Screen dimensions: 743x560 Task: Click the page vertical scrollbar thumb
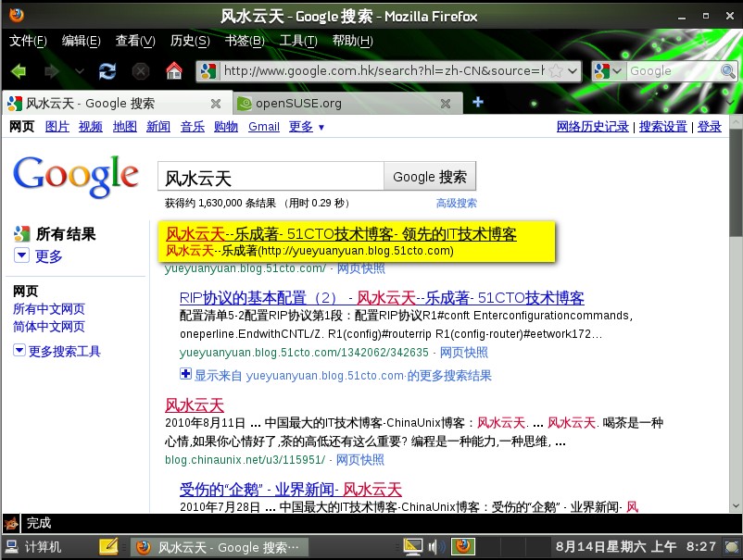[736, 182]
